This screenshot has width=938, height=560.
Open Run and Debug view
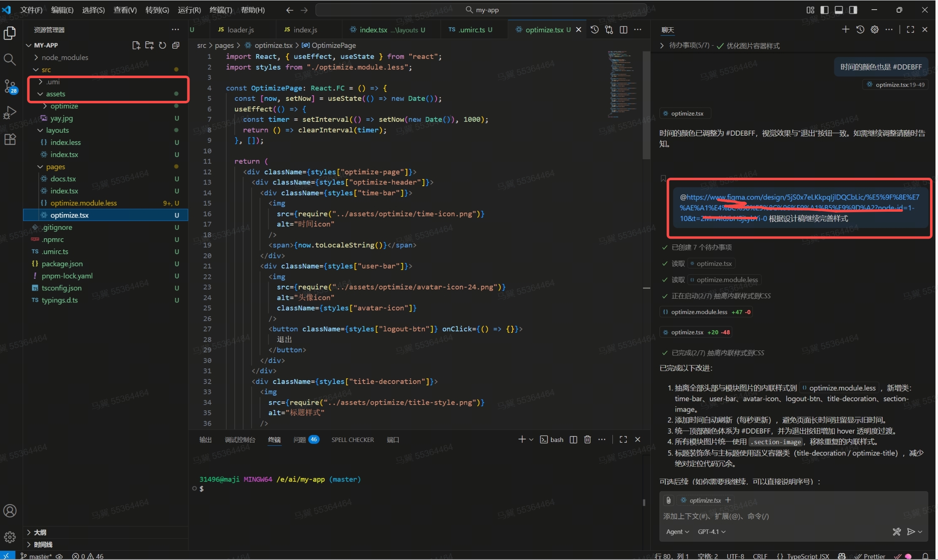10,113
